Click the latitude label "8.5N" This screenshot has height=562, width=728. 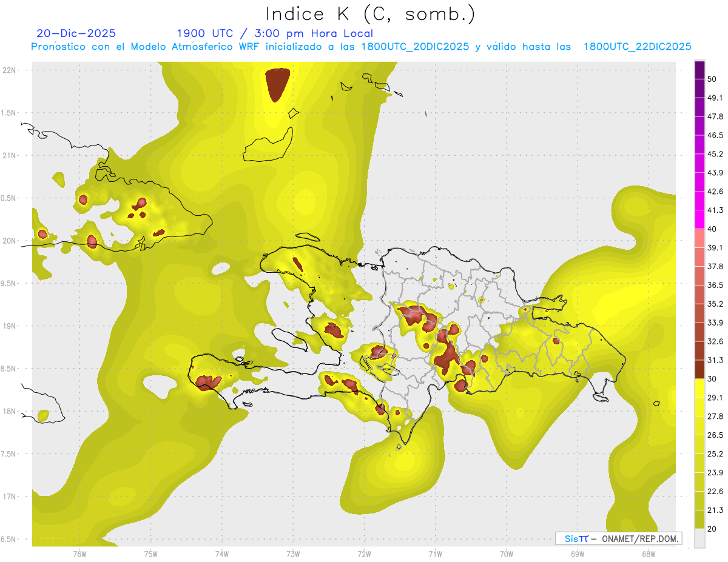tap(9, 369)
